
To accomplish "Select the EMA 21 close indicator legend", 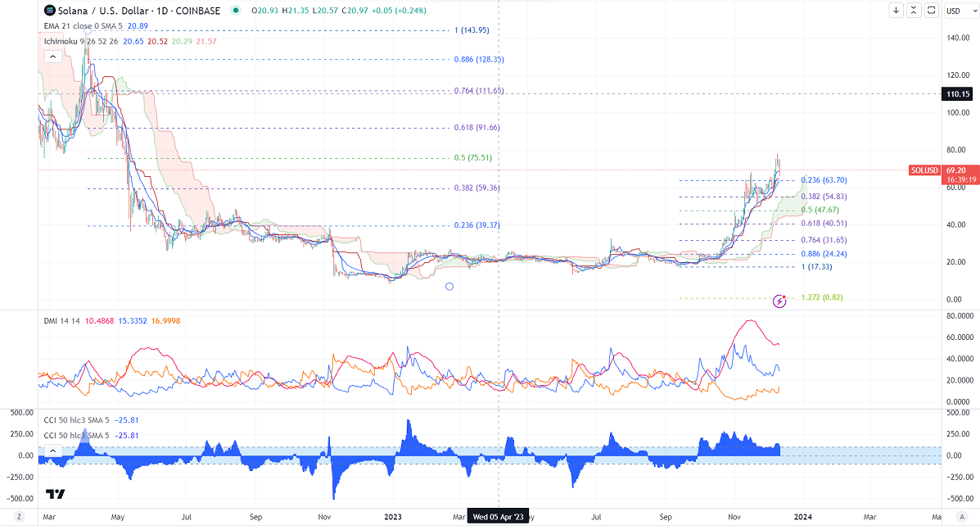I will 84,26.
